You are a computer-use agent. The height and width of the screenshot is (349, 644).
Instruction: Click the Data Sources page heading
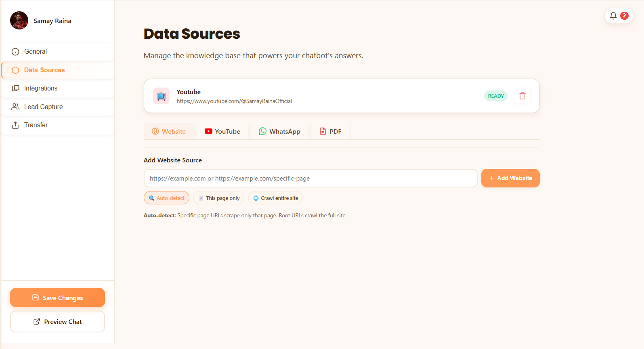click(192, 34)
